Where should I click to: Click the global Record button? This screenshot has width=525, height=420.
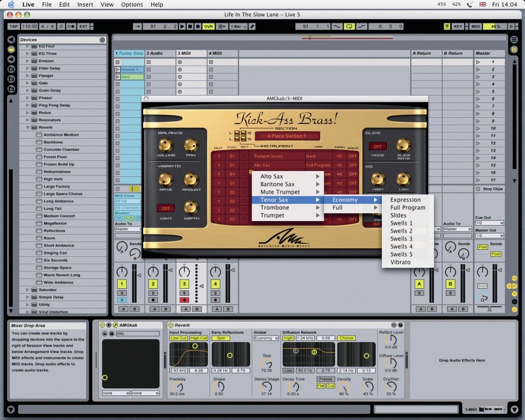198,27
